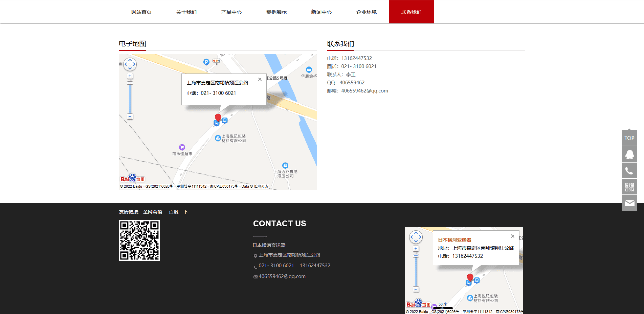Screen dimensions: 644x314
Task: Open the 产品中心 menu item
Action: [x=231, y=12]
